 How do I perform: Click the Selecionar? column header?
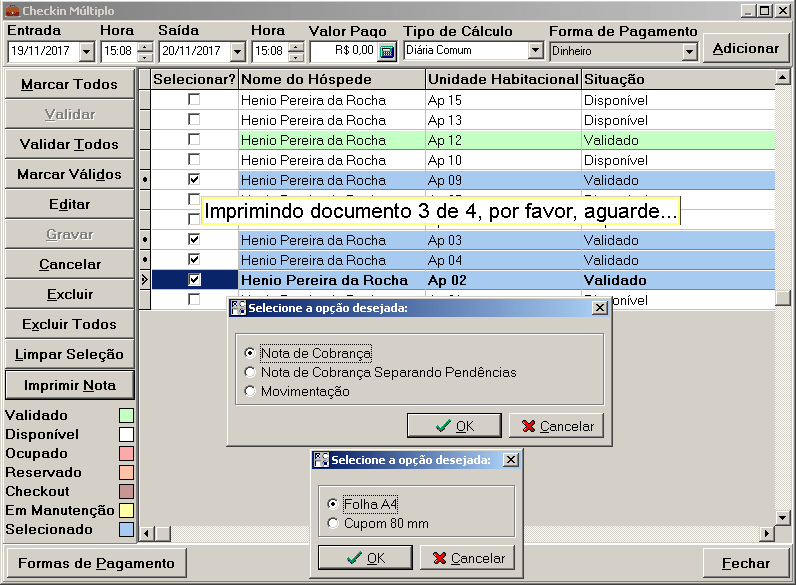[194, 79]
